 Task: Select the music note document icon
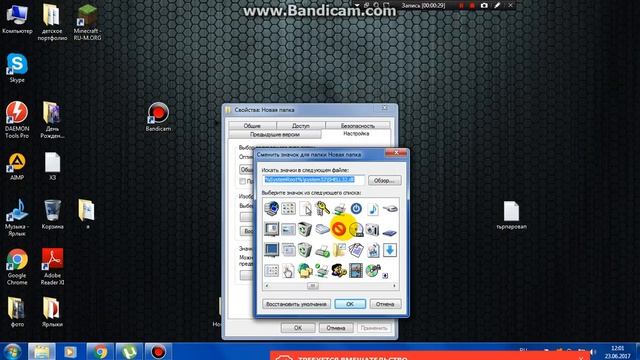373,209
